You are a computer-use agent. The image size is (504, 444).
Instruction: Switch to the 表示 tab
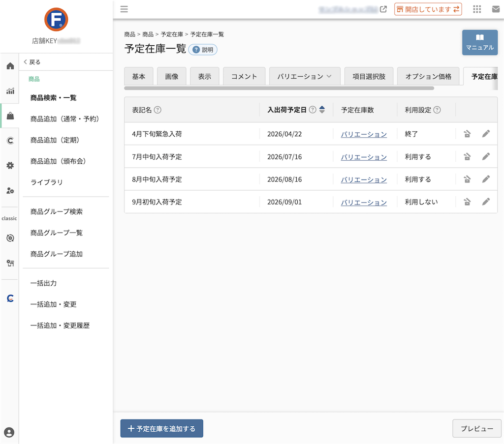coord(204,76)
